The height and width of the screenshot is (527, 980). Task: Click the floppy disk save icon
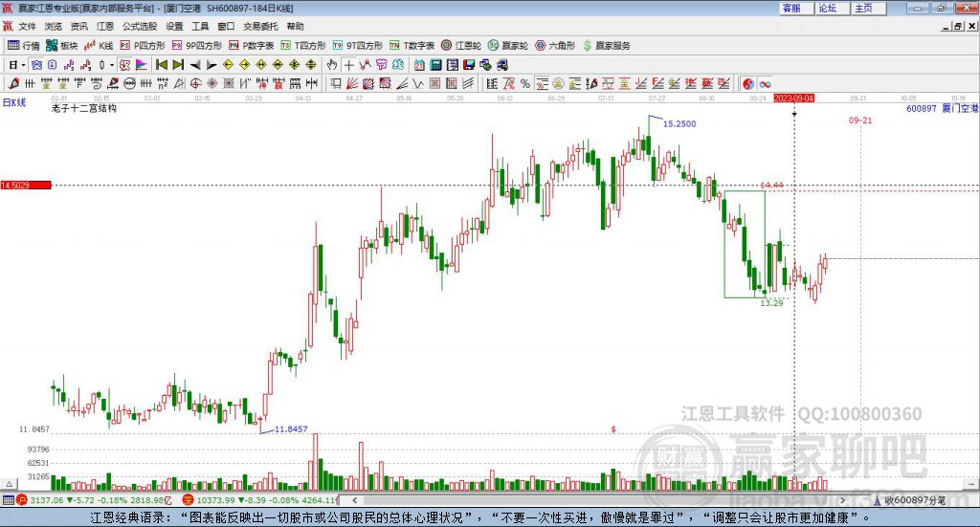tap(468, 65)
